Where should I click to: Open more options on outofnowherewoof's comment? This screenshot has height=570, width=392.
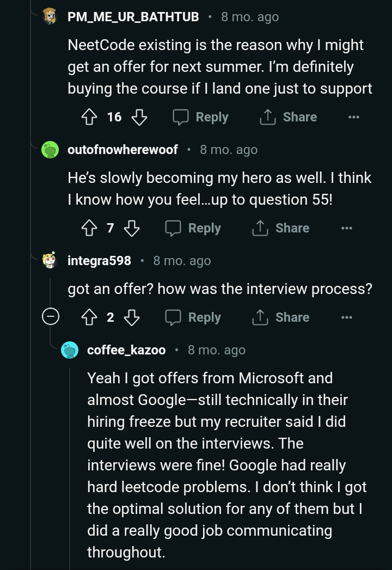(346, 228)
